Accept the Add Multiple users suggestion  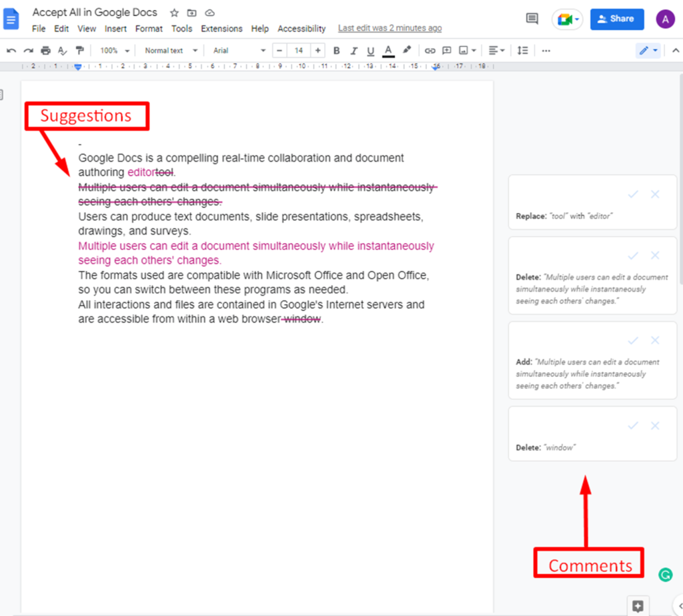point(633,340)
